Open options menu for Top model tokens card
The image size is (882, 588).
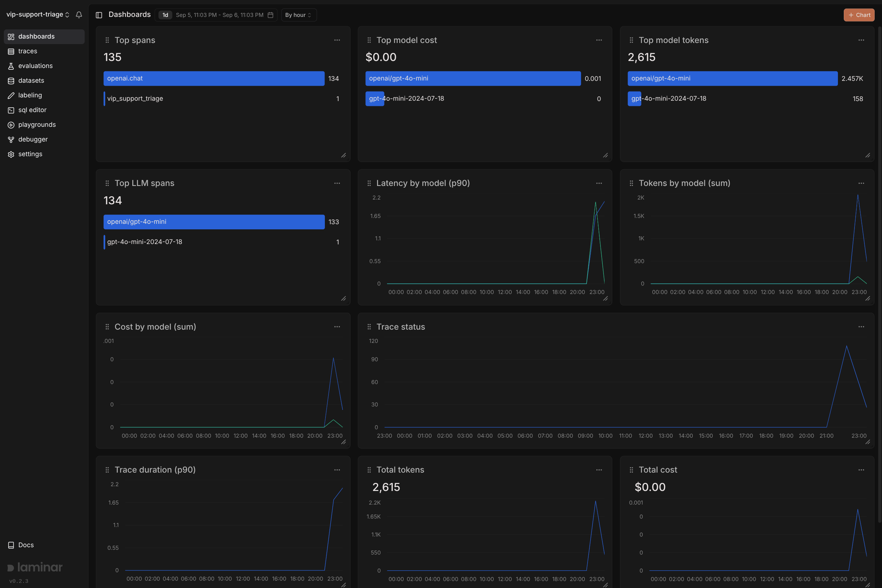(x=861, y=40)
